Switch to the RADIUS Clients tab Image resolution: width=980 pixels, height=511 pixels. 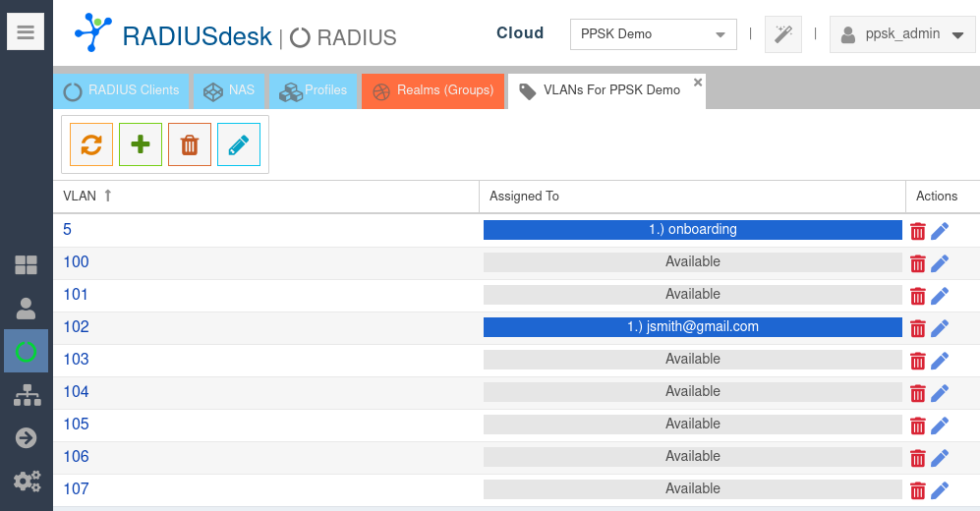[x=122, y=90]
